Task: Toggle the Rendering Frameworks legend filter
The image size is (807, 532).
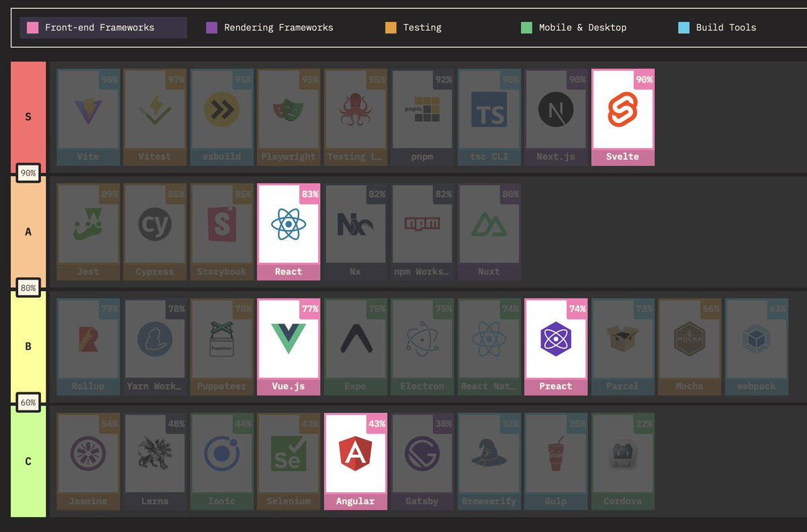Action: (x=270, y=28)
